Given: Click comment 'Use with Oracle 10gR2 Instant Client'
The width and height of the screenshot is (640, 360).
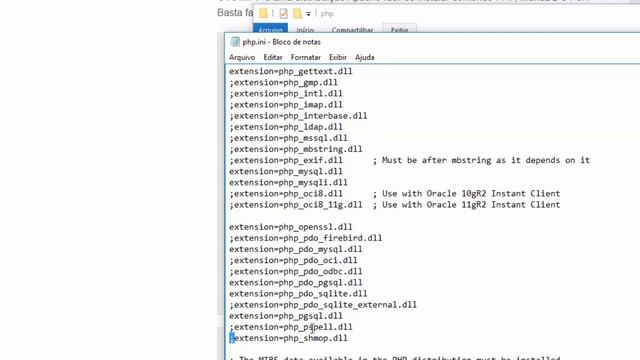Looking at the screenshot, I should (471, 194).
